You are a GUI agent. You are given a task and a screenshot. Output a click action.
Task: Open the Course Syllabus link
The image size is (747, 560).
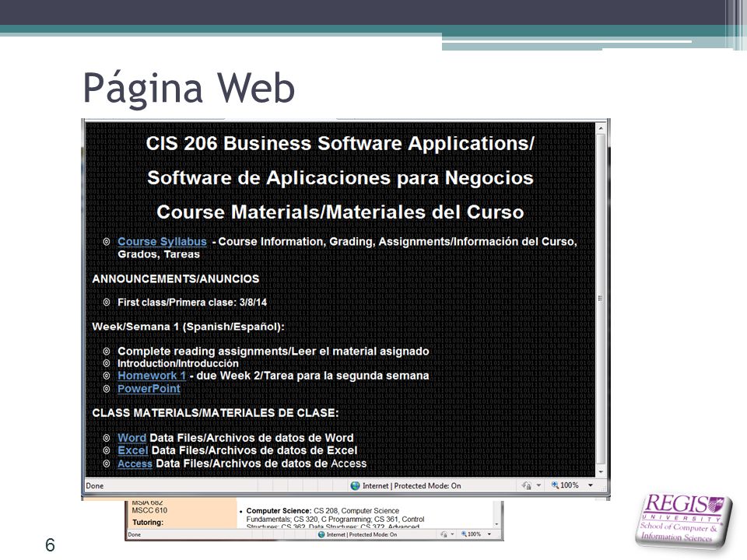(x=162, y=242)
